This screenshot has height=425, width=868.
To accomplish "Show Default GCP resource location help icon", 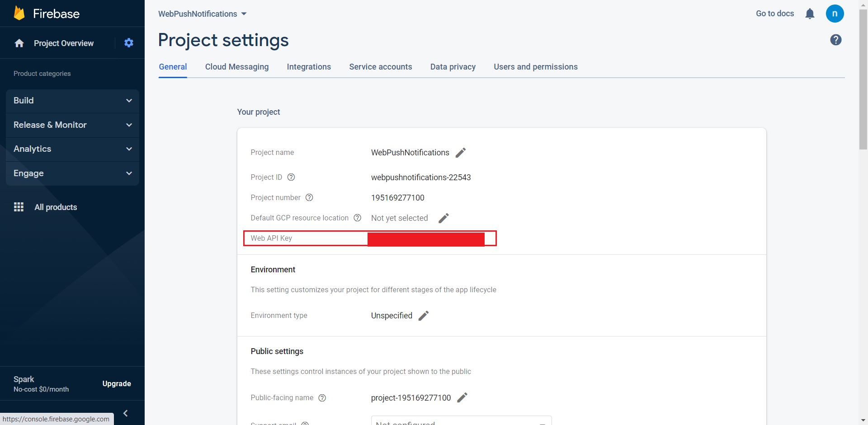I will click(357, 218).
